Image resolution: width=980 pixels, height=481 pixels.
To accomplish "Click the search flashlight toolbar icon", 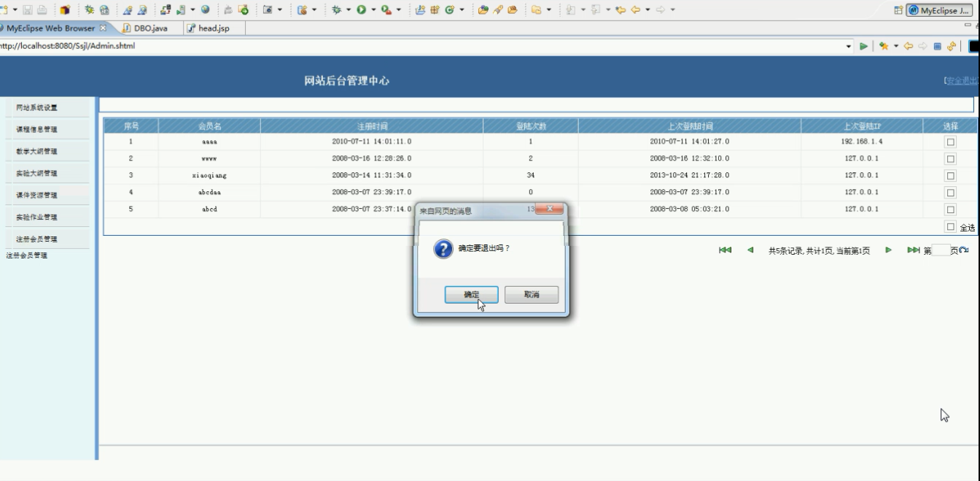I will click(x=497, y=9).
